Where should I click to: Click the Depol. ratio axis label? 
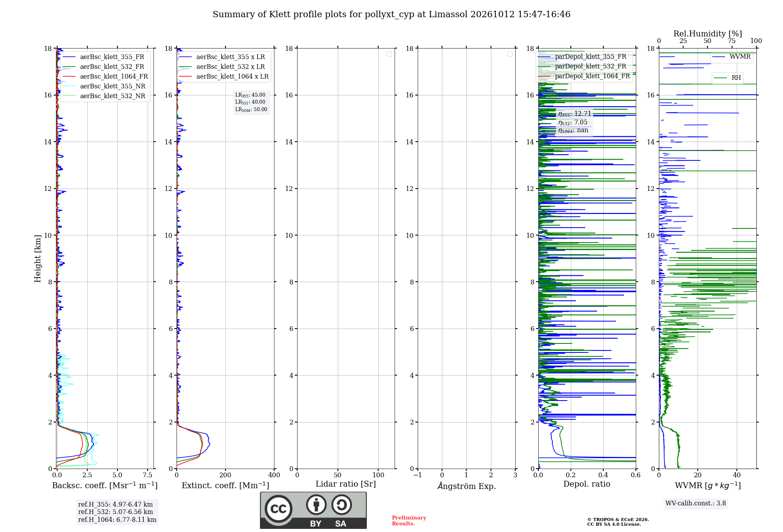587,484
